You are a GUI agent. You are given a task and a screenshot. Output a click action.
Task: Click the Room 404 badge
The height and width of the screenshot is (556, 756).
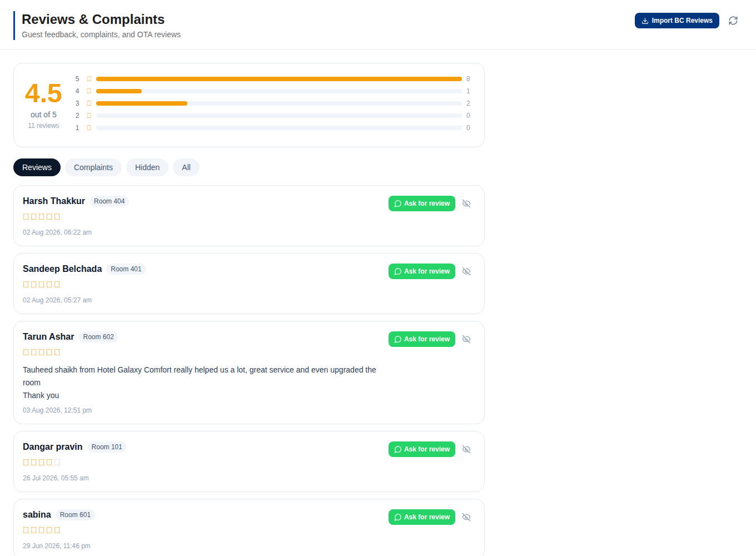click(110, 201)
